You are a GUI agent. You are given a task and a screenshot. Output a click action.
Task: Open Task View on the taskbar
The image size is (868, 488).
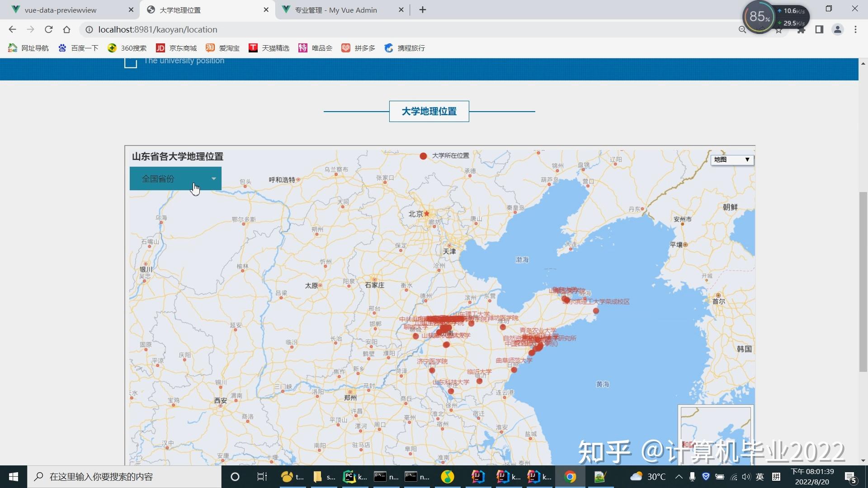click(x=262, y=477)
